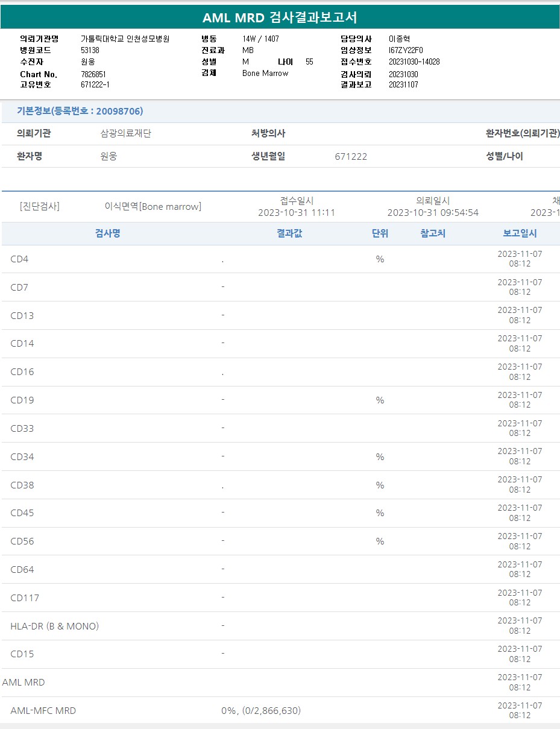Screen dimensions: 560x729
Task: Click report datetime in the AML-MFC MRD row
Action: [x=520, y=711]
